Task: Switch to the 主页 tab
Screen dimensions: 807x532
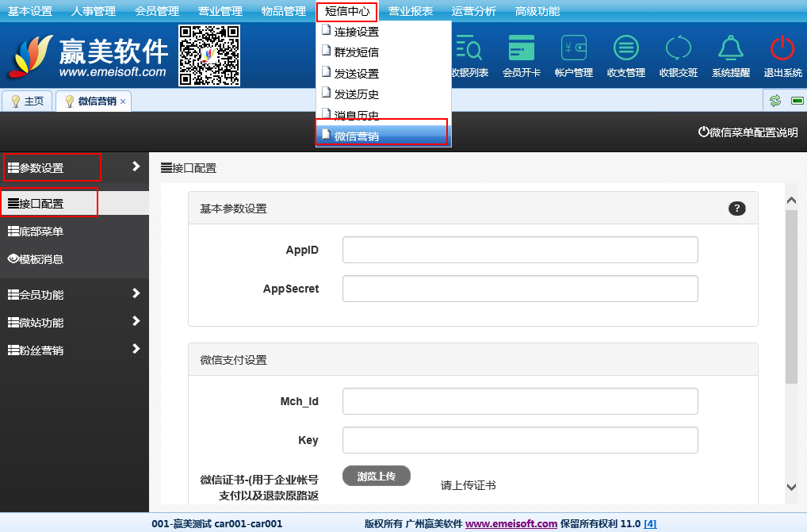Action: 28,101
